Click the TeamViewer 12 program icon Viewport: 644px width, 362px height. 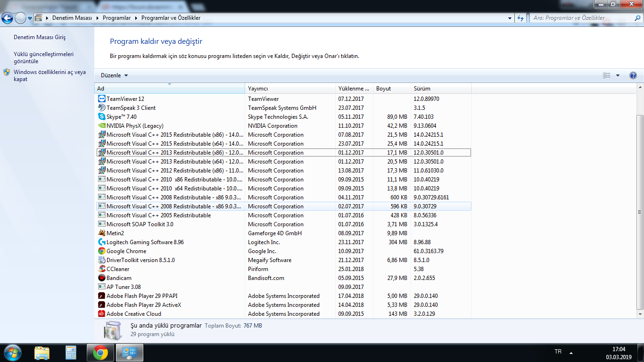(x=101, y=99)
